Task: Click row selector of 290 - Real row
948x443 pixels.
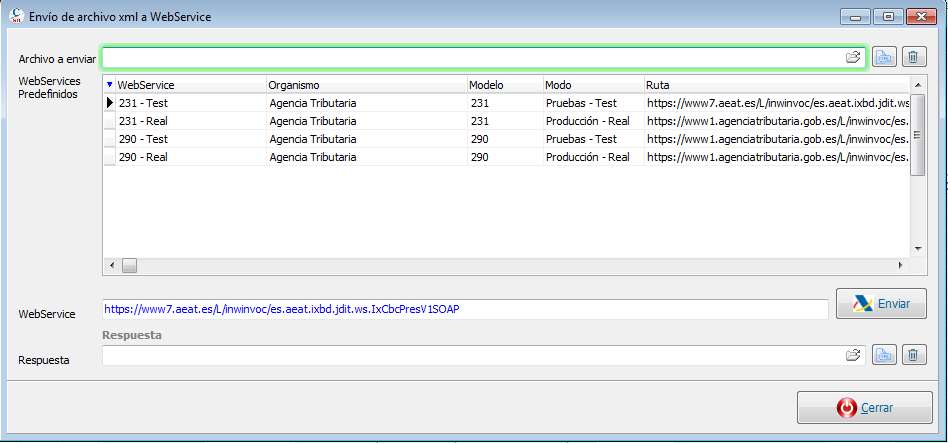Action: click(x=109, y=157)
